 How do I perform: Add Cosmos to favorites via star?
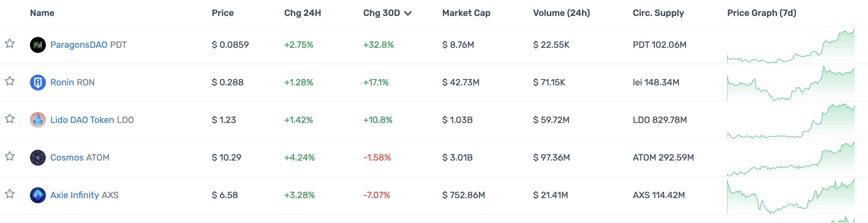click(x=10, y=156)
